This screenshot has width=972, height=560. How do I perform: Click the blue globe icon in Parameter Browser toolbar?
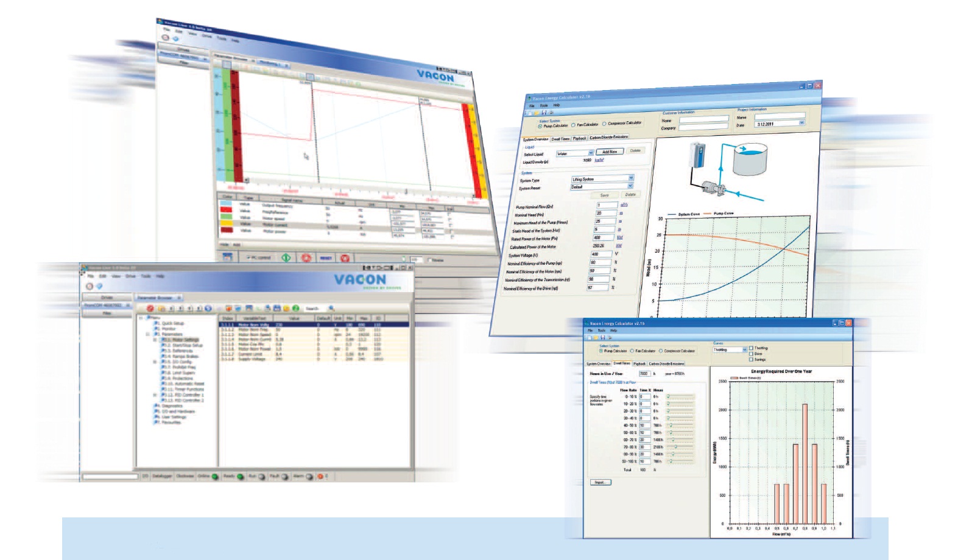(x=208, y=309)
